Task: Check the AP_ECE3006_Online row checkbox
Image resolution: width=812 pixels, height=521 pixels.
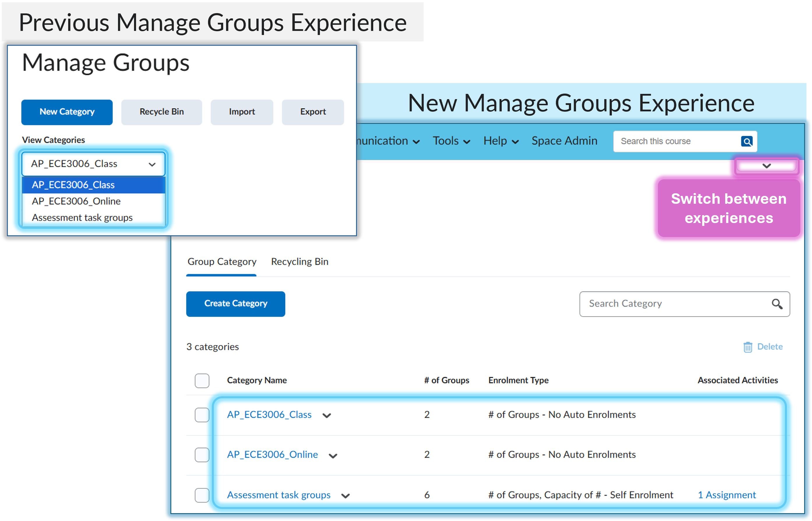Action: tap(202, 455)
